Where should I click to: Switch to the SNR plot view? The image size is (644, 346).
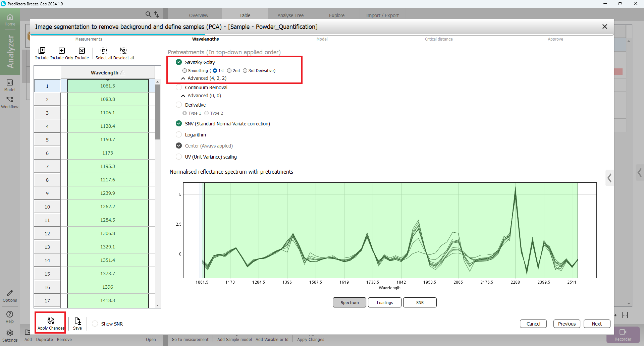420,302
